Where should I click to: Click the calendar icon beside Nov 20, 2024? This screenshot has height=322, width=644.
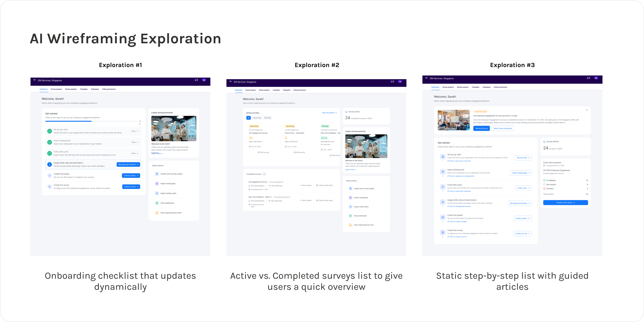click(250, 146)
